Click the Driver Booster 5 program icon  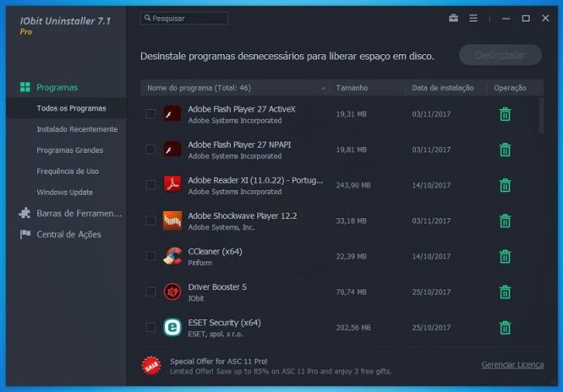[x=172, y=292]
